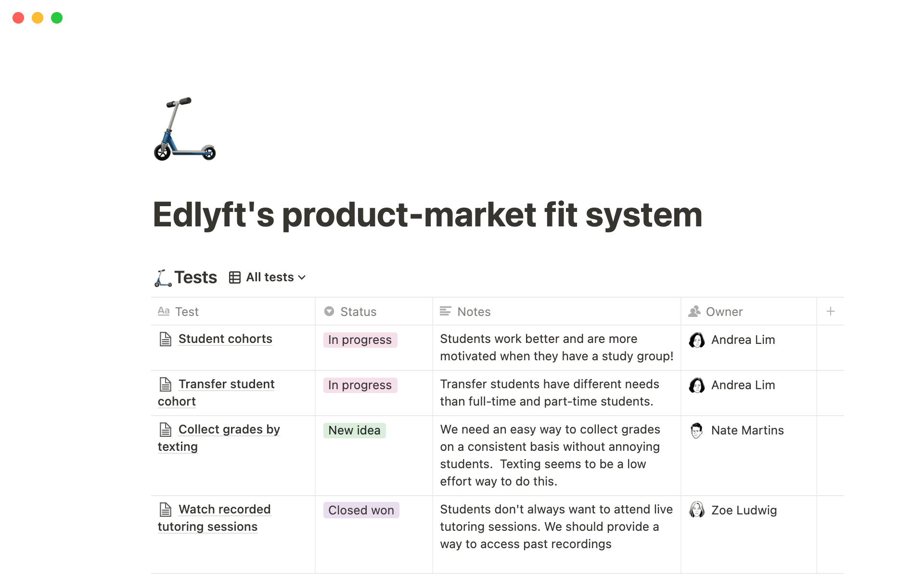
Task: Add a new column with the plus button
Action: click(831, 311)
